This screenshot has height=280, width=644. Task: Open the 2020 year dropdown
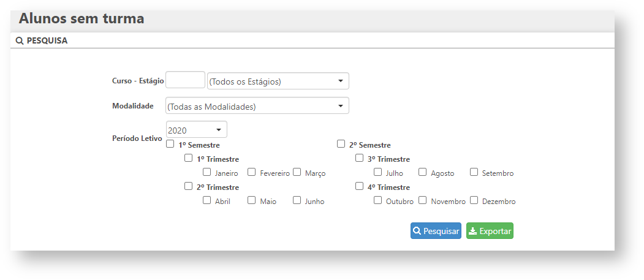196,130
